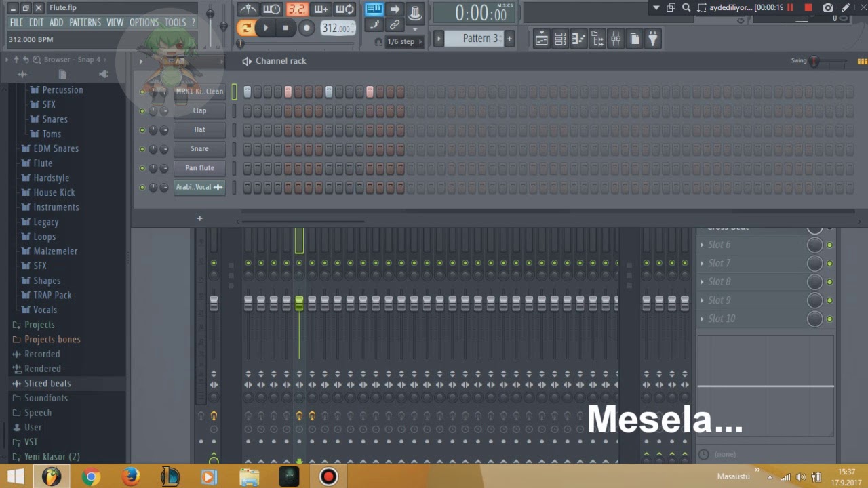Open the Mixer view

(616, 39)
